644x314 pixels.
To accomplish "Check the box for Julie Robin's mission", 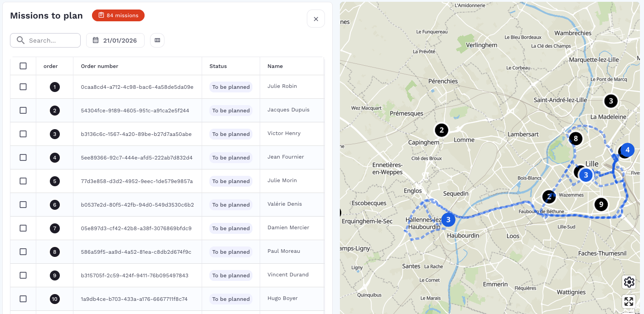I will point(23,87).
